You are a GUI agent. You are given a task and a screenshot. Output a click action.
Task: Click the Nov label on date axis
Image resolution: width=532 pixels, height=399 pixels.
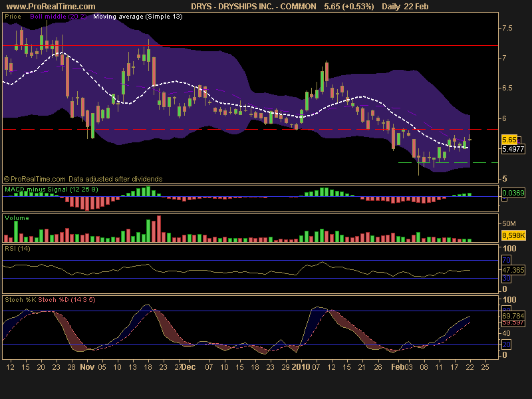87,367
